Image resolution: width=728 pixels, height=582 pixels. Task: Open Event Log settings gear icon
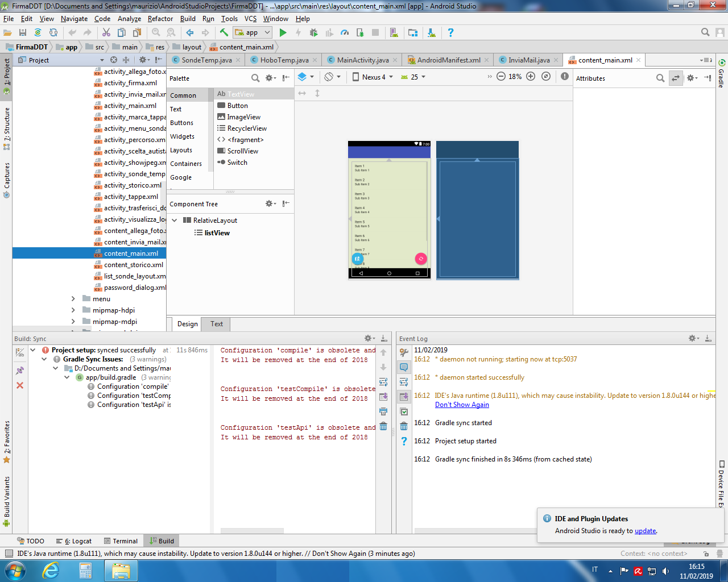pyautogui.click(x=693, y=338)
